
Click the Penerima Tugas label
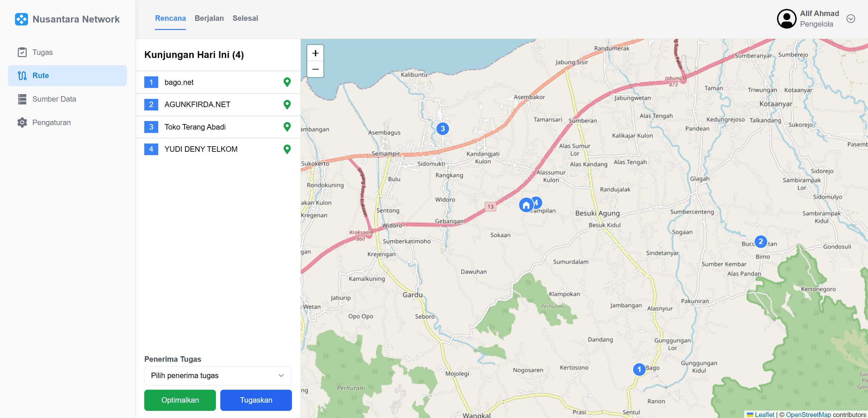pyautogui.click(x=173, y=359)
